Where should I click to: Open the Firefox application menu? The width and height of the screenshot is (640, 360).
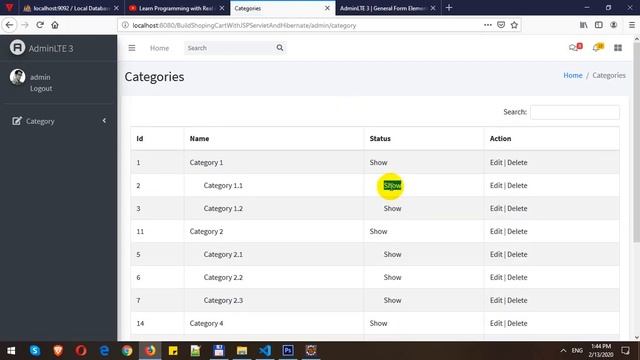point(631,25)
